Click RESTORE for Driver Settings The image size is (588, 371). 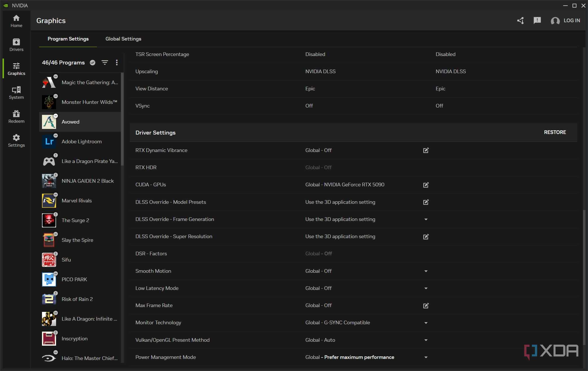pos(555,132)
